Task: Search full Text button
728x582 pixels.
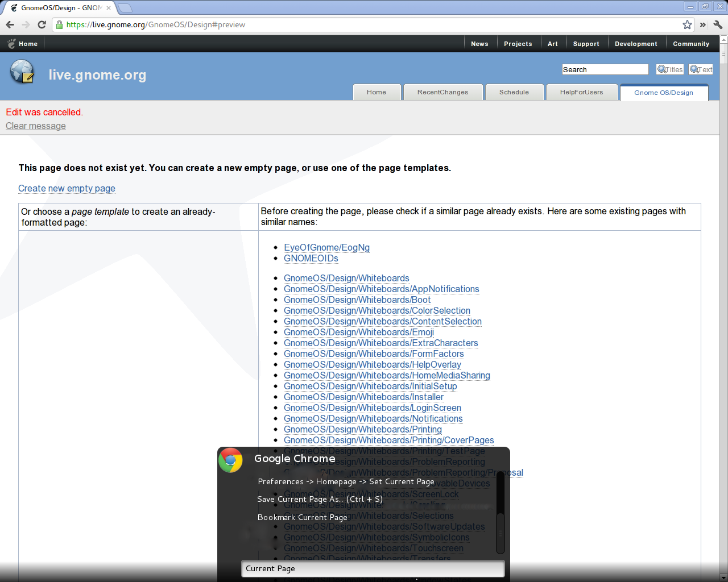Action: pyautogui.click(x=701, y=69)
